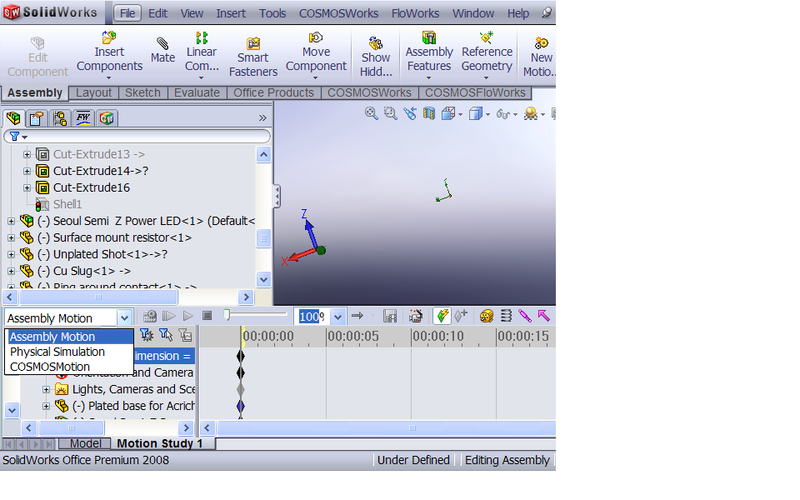Open the Assembly Features tool
The height and width of the screenshot is (500, 800).
[429, 54]
